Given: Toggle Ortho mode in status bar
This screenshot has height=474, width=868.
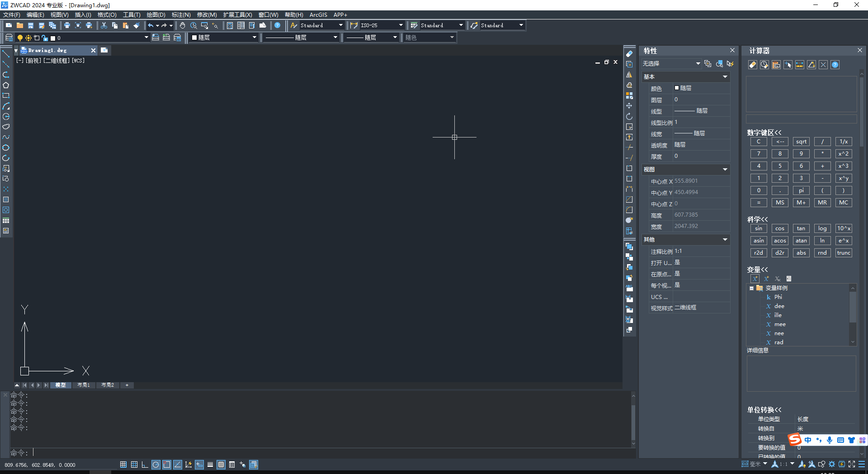Looking at the screenshot, I should (x=145, y=465).
